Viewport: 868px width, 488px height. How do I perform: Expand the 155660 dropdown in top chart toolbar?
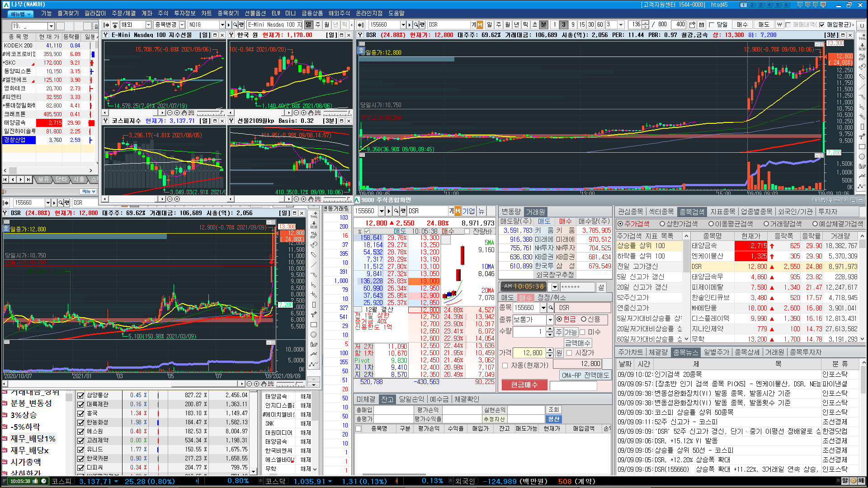403,25
